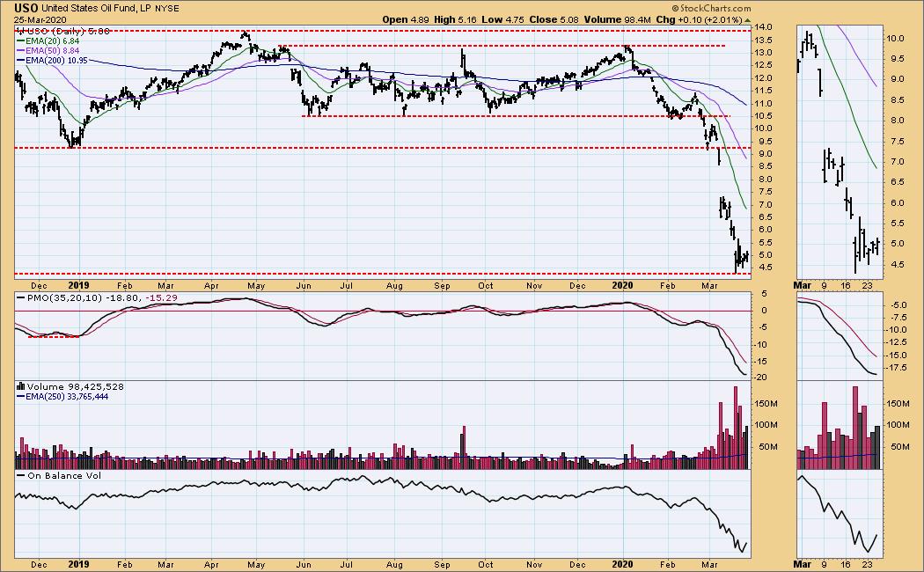Screen dimensions: 924x572
Task: Click the Apr label on the bottom date axis
Action: pyautogui.click(x=211, y=564)
